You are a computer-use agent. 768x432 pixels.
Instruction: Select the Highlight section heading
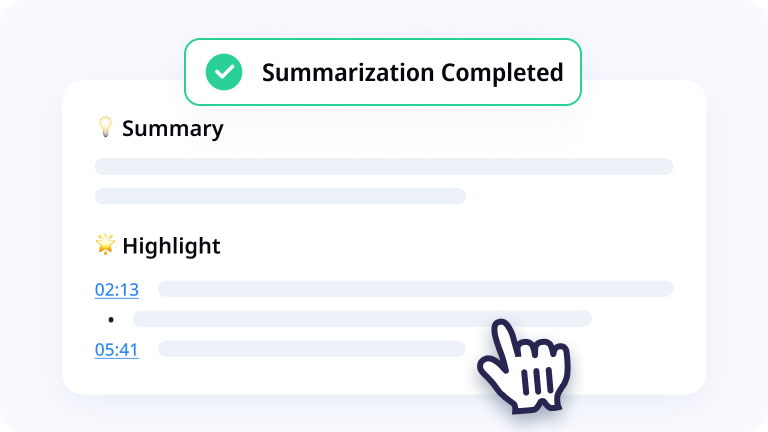pos(171,246)
